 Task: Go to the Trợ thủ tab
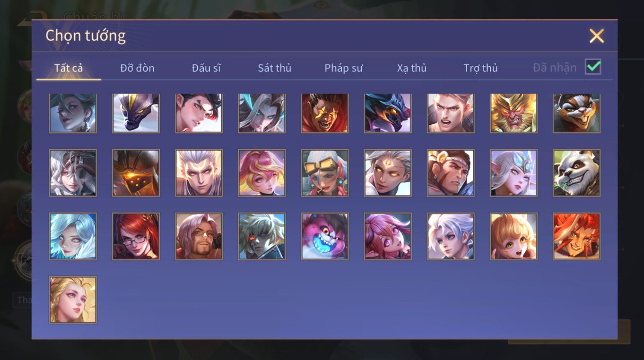coord(480,67)
